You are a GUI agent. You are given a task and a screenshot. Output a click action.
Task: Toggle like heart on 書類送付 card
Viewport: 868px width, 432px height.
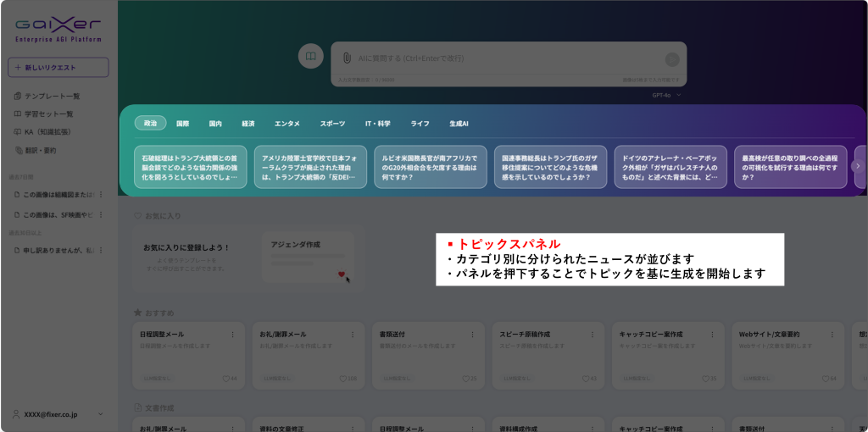click(464, 379)
